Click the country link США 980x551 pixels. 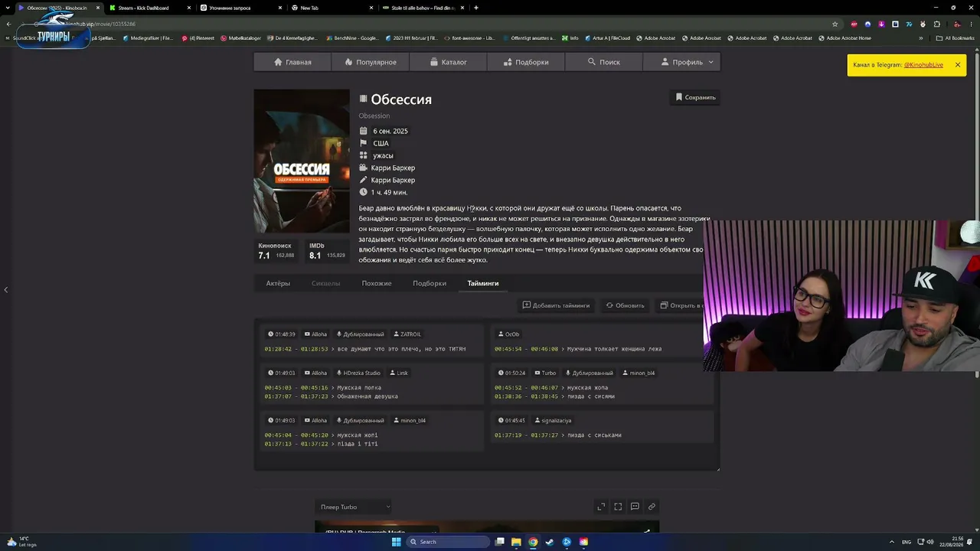coord(381,143)
